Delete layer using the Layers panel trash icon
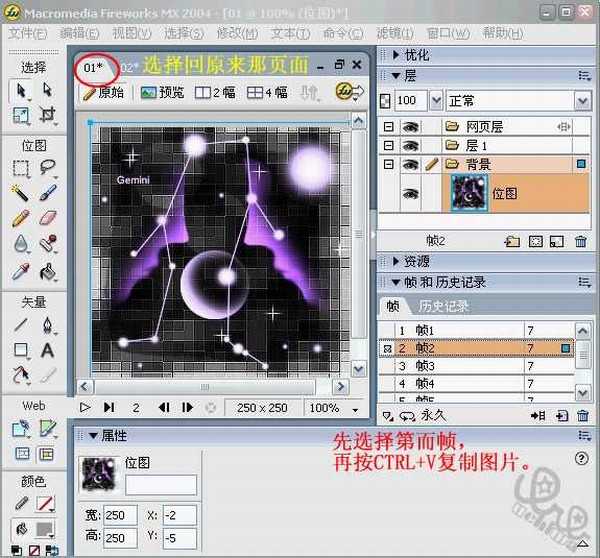Image resolution: width=600 pixels, height=558 pixels. point(581,241)
